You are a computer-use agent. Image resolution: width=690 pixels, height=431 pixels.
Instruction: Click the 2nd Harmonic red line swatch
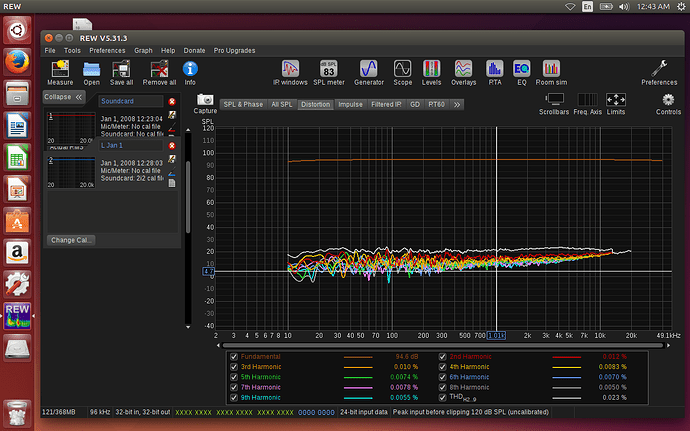(x=566, y=357)
